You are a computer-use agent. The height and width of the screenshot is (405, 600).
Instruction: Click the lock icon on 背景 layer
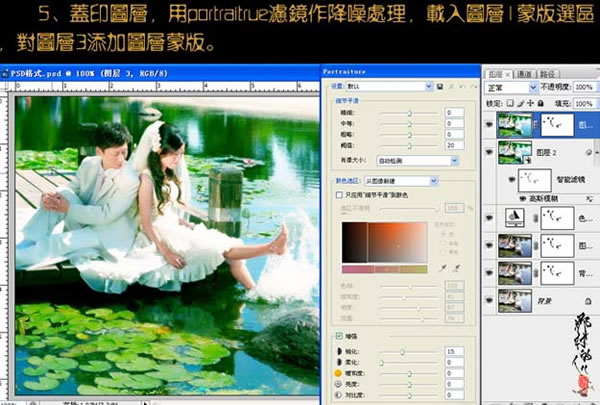coord(588,301)
